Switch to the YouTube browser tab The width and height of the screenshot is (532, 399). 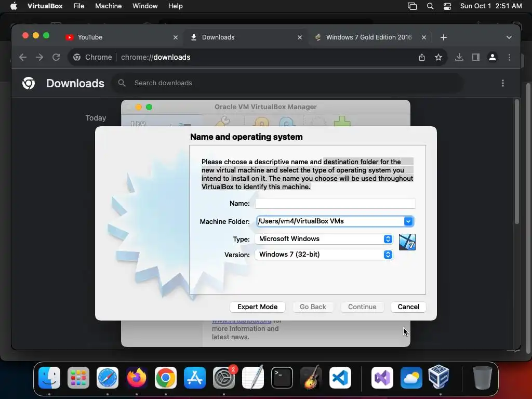tap(122, 37)
